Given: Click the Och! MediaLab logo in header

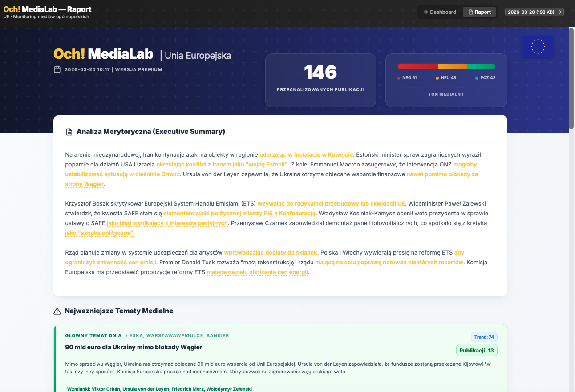Looking at the screenshot, I should 47,9.
